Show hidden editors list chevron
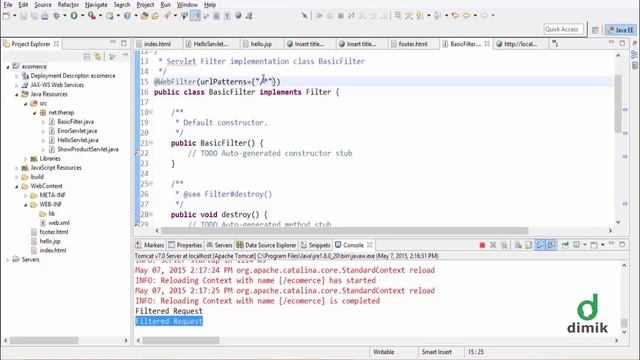 click(x=555, y=43)
